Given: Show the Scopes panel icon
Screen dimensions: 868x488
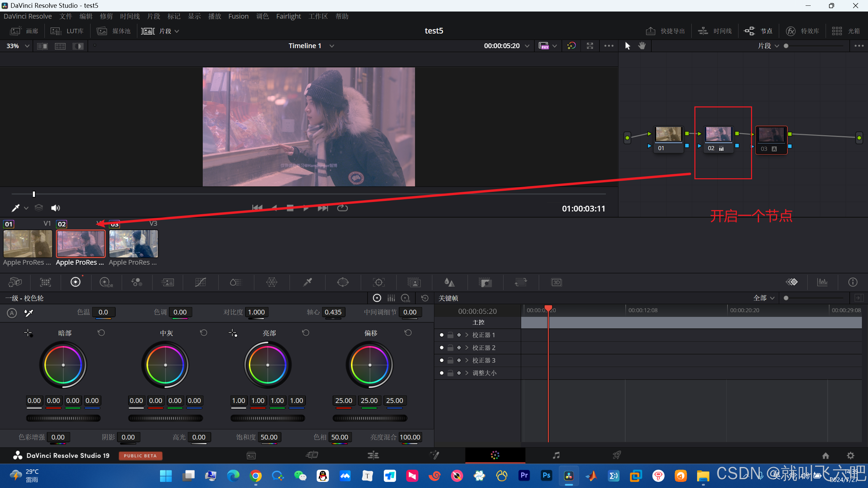Looking at the screenshot, I should [822, 282].
